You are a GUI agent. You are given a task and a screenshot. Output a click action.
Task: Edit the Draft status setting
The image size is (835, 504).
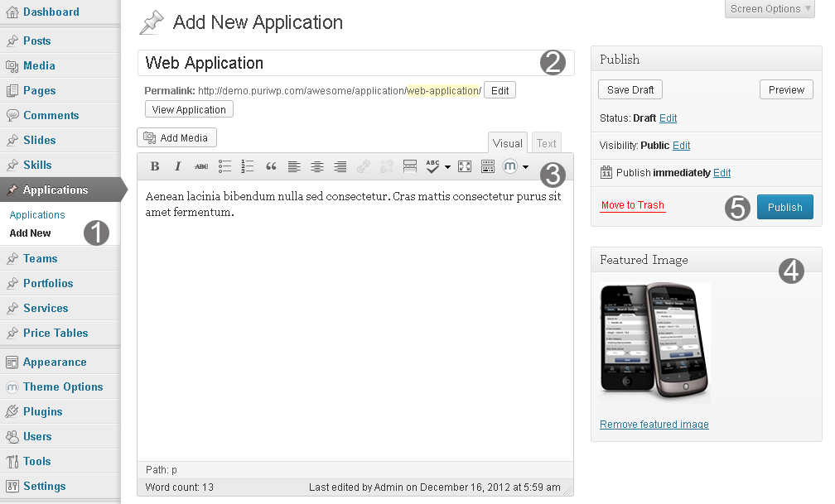point(668,118)
